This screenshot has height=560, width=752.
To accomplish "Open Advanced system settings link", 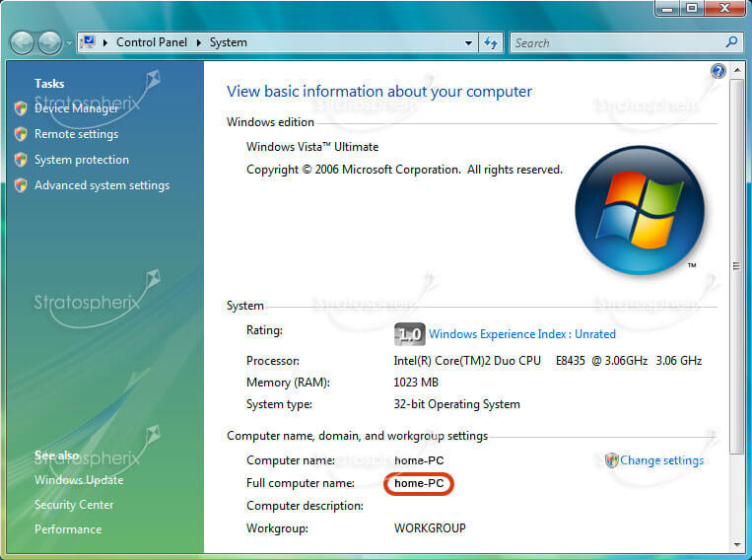I will pos(102,185).
